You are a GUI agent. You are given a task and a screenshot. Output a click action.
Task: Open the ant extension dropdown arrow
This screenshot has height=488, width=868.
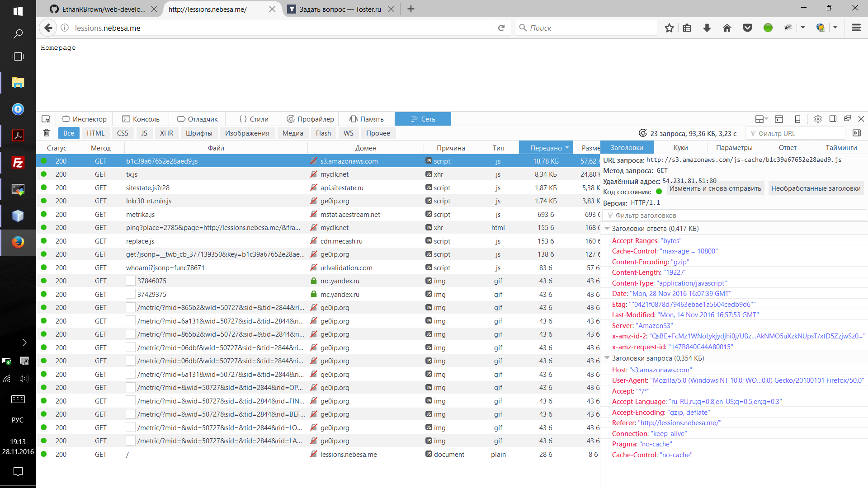point(803,28)
